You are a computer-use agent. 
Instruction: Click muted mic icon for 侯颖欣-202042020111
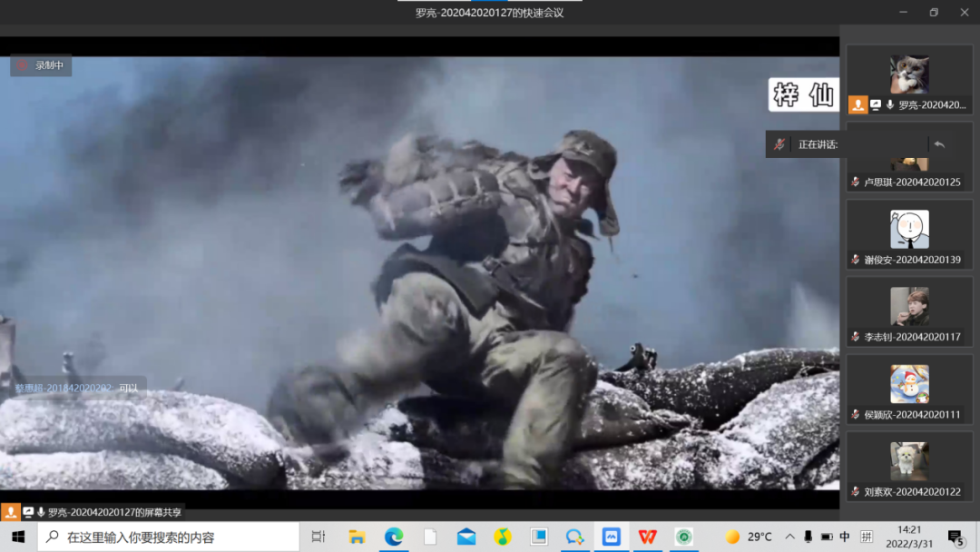click(855, 415)
